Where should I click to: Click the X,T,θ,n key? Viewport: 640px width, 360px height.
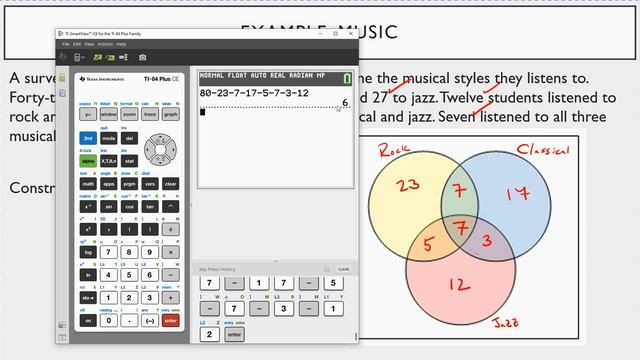[109, 161]
